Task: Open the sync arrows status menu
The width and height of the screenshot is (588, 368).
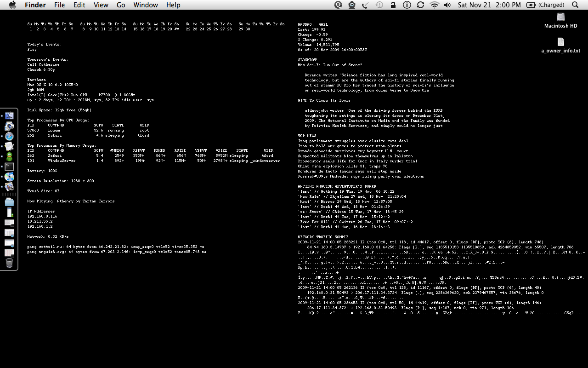Action: tap(420, 5)
